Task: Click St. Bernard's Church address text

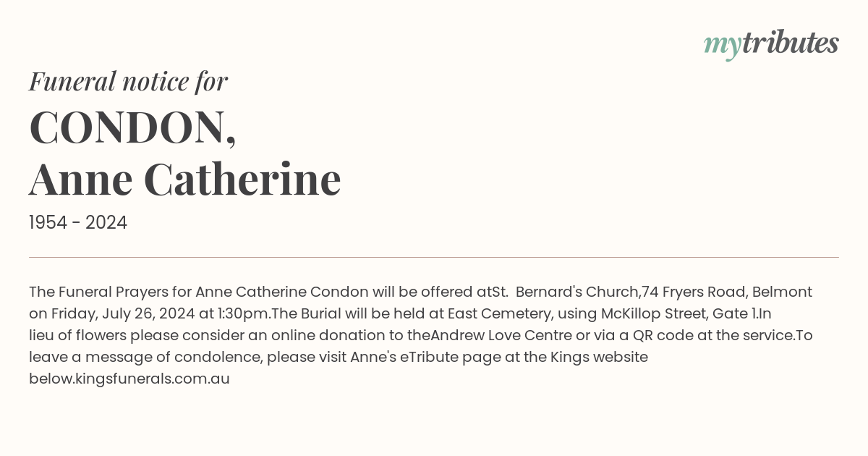Action: tap(565, 292)
